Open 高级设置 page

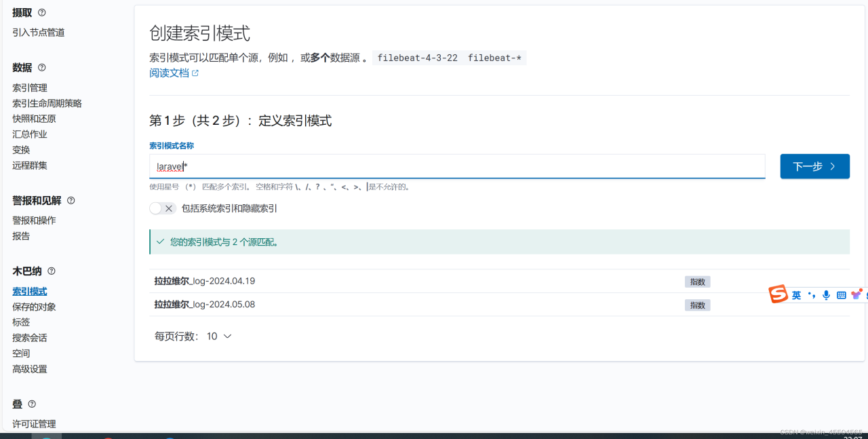click(30, 369)
